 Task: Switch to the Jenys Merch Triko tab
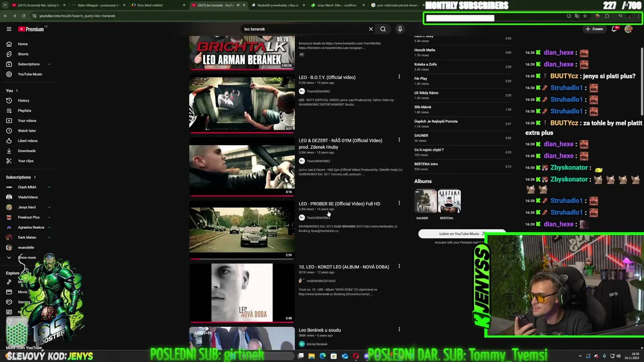coord(337,5)
